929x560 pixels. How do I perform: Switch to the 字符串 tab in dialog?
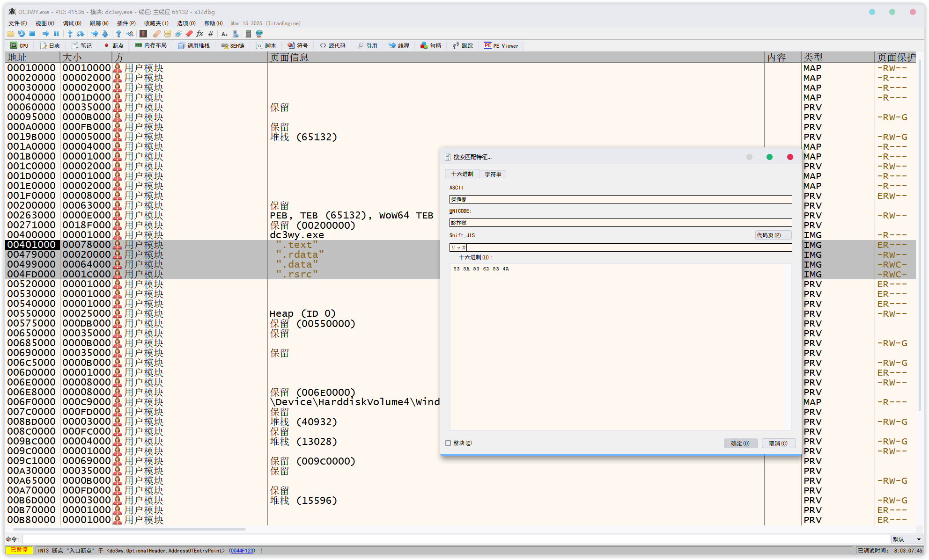tap(493, 174)
